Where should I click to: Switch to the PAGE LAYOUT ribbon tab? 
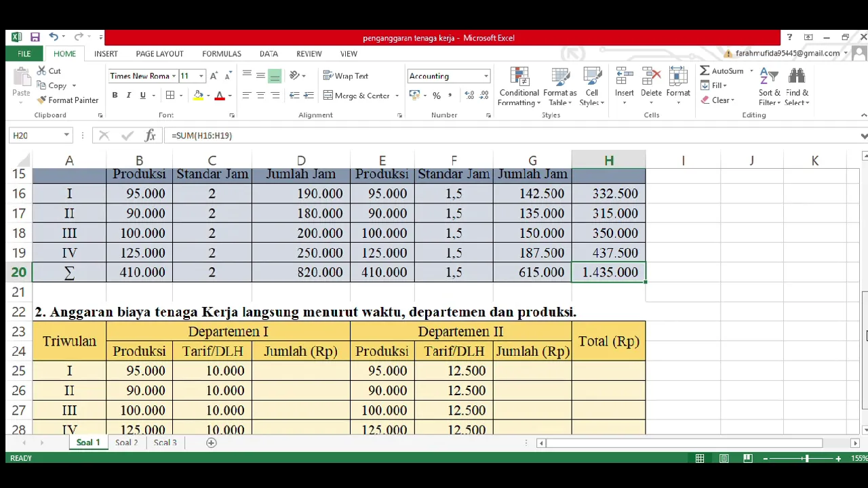click(159, 54)
